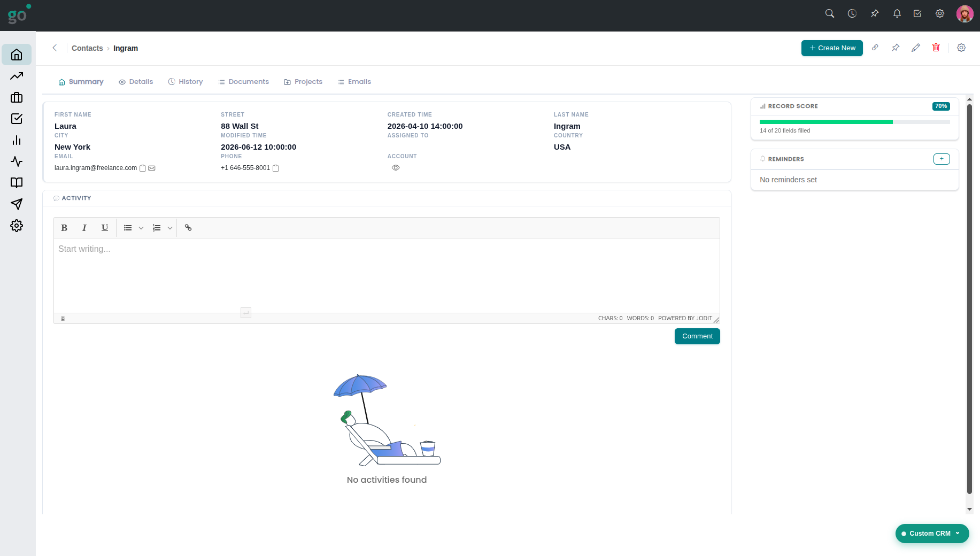980x556 pixels.
Task: Insert a link in editor
Action: [188, 228]
